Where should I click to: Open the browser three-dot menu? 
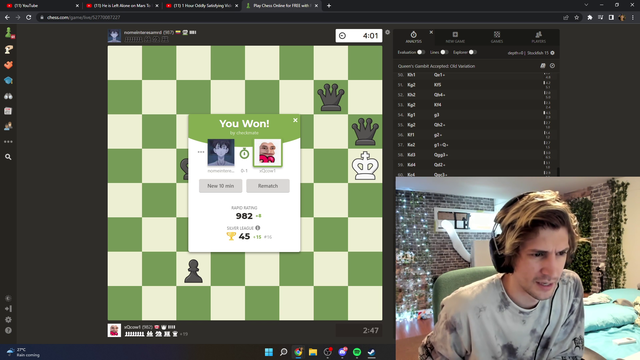click(633, 18)
